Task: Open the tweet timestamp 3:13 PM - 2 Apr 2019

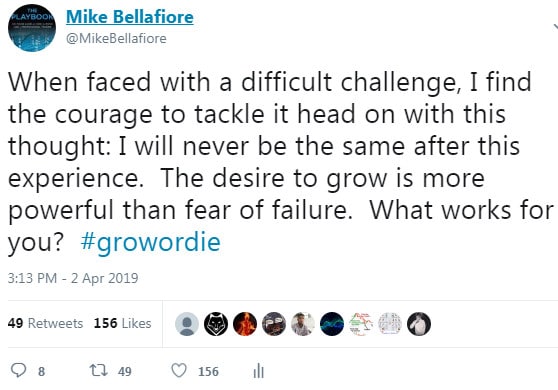Action: tap(73, 278)
